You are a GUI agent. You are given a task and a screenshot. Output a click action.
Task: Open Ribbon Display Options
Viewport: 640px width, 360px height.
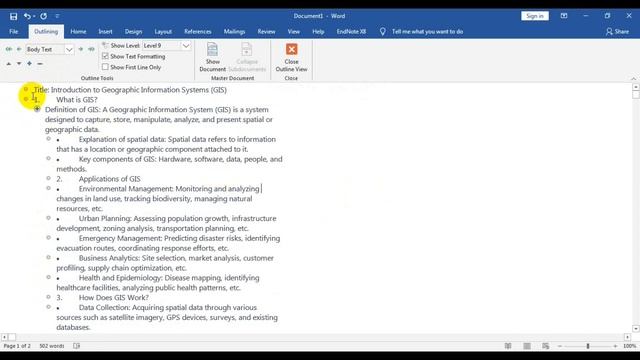pyautogui.click(x=564, y=16)
